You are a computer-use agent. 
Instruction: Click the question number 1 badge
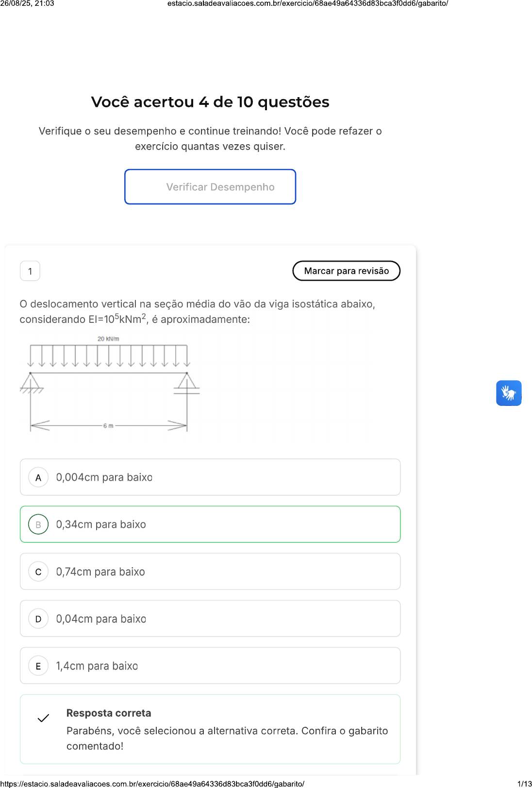(30, 271)
